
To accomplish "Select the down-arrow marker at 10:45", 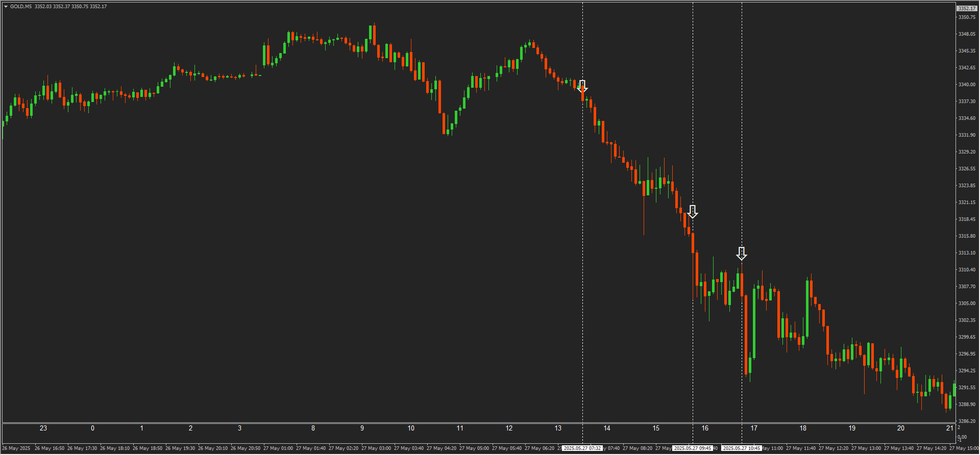I will (x=742, y=254).
